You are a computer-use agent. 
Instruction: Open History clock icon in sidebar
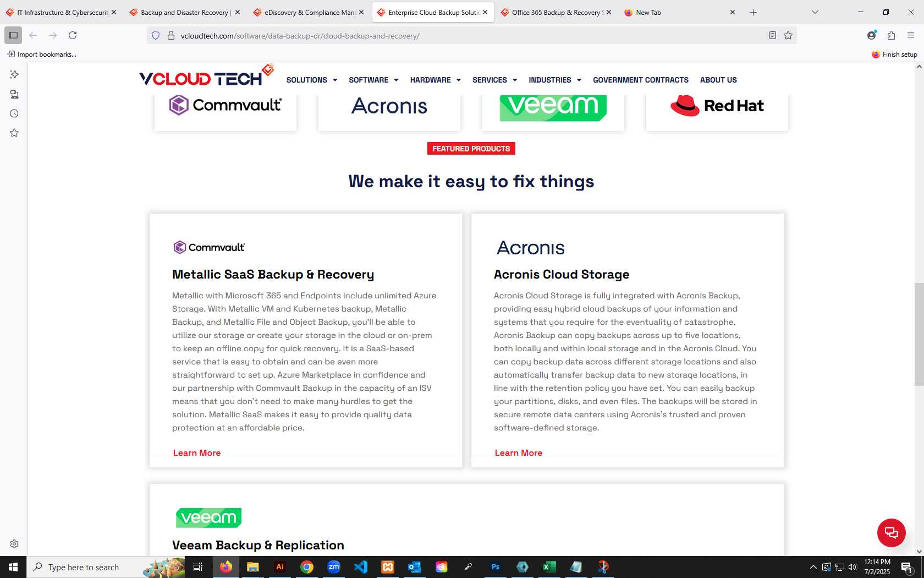[14, 113]
